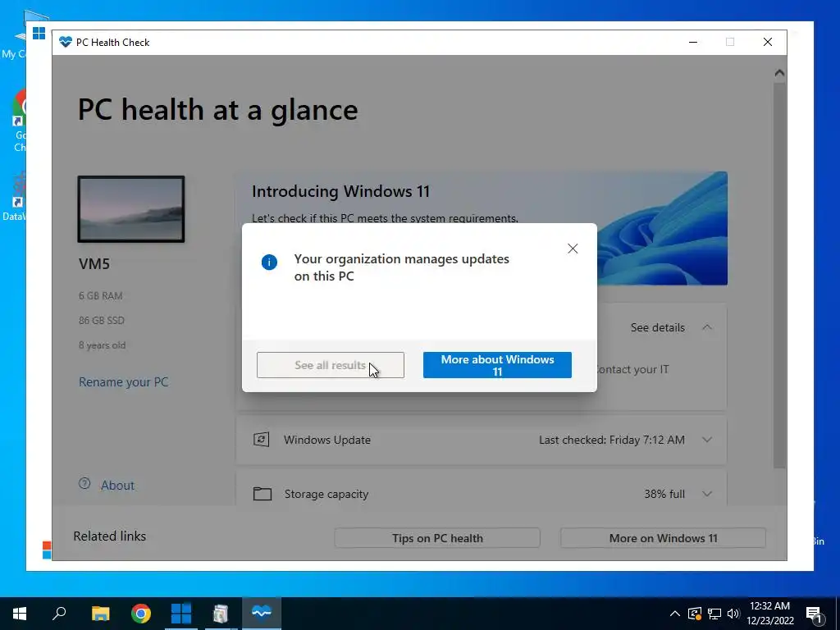Click the PC thumbnail image for VM5
Image resolution: width=840 pixels, height=630 pixels.
point(131,209)
